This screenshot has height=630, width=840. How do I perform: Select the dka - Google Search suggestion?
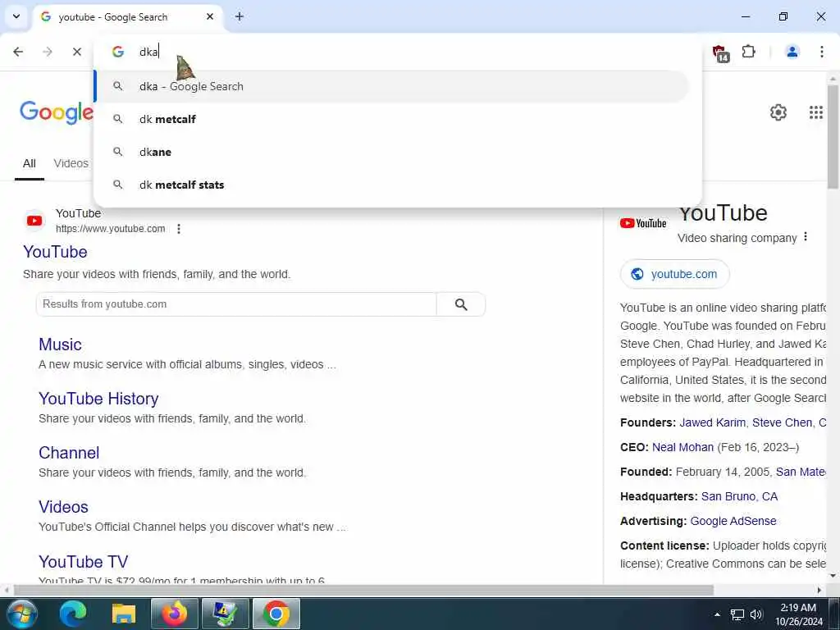(392, 86)
